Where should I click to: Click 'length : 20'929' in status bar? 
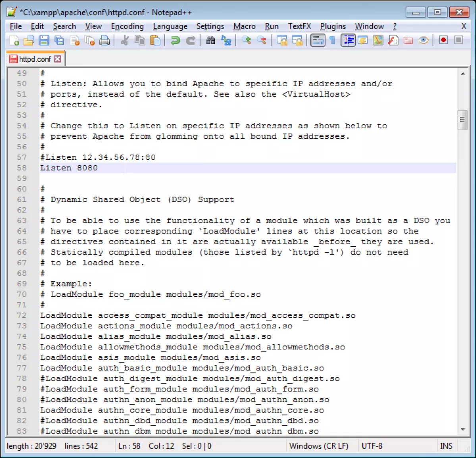coord(32,446)
